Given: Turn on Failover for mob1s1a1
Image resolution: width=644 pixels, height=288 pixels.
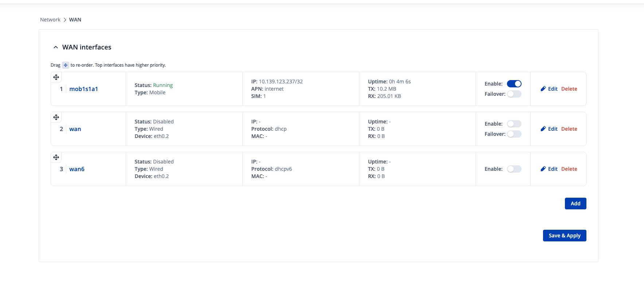Looking at the screenshot, I should point(514,94).
